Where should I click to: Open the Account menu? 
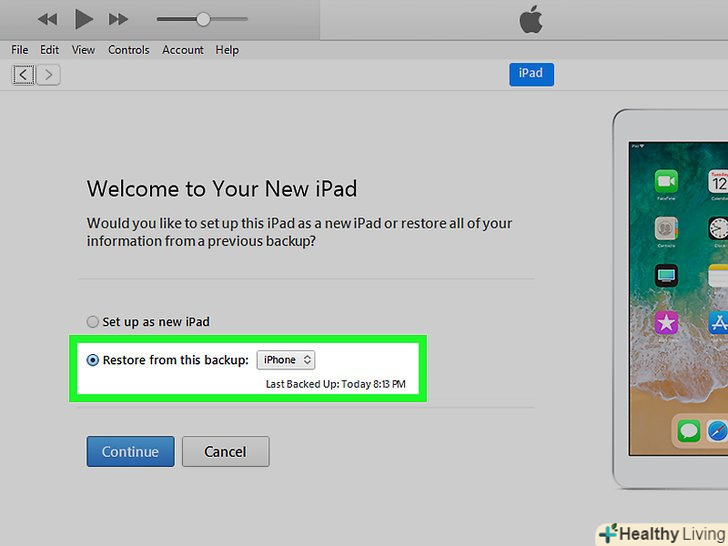coord(182,50)
